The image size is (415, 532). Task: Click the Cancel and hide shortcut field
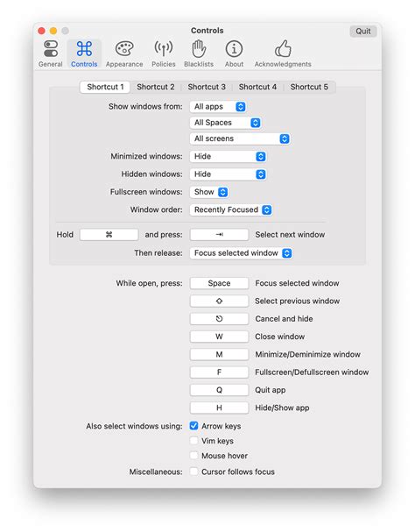pyautogui.click(x=219, y=319)
